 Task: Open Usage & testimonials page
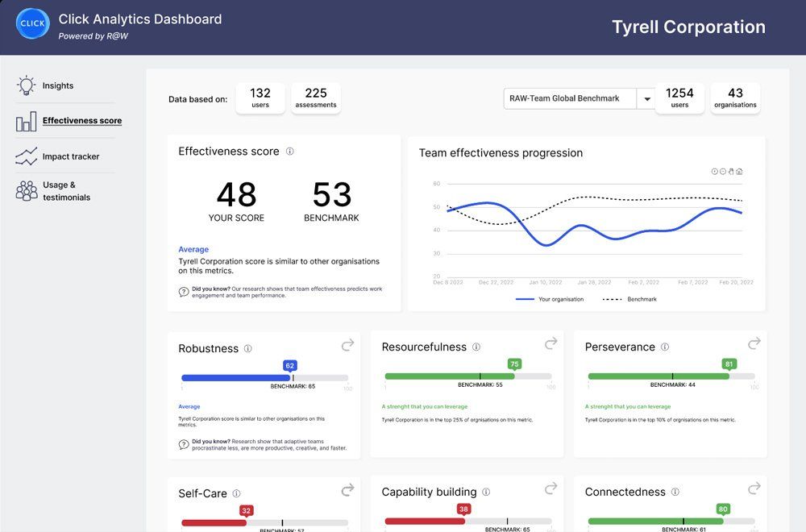(x=66, y=191)
